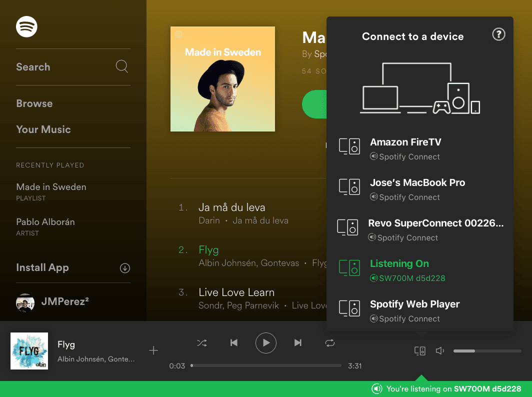Open the search magnifying glass
Image resolution: width=532 pixels, height=397 pixels.
(x=121, y=66)
